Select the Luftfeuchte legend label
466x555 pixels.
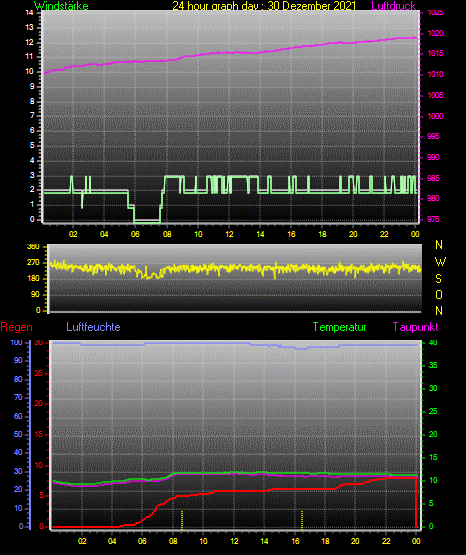[93, 327]
